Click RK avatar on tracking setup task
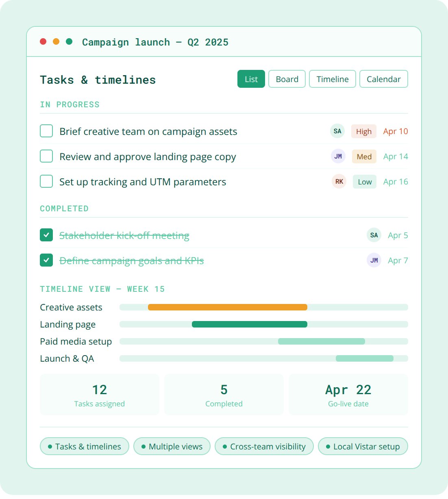The height and width of the screenshot is (499, 448). coord(339,182)
